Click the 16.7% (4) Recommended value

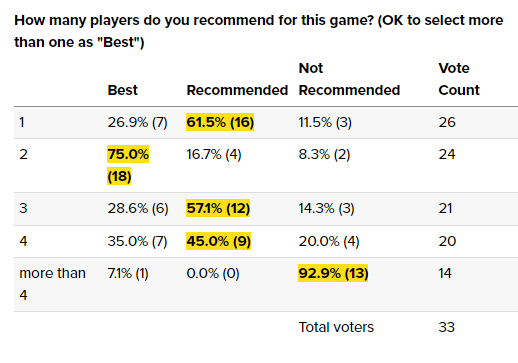[x=214, y=154]
